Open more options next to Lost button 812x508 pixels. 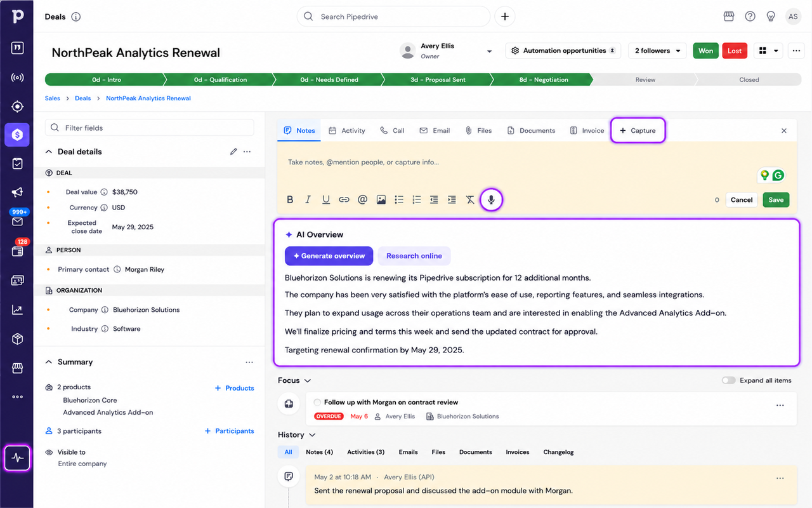click(x=796, y=51)
